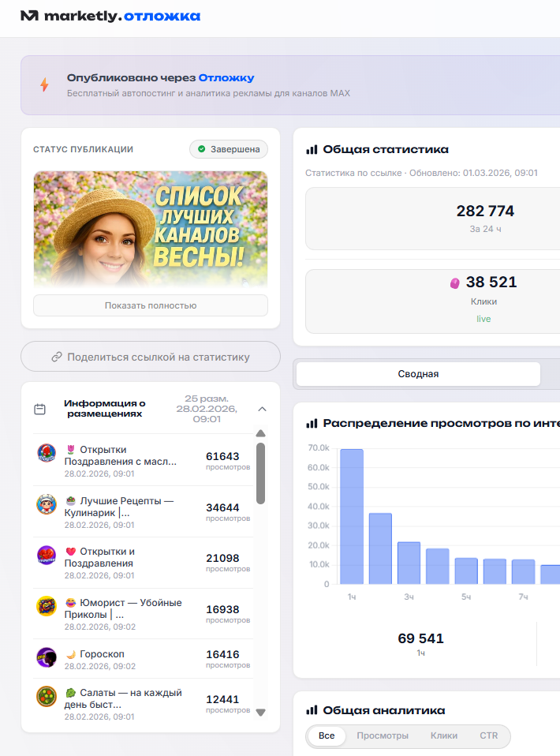Click bar chart icon beside Общая статистика
560x756 pixels.
[312, 149]
